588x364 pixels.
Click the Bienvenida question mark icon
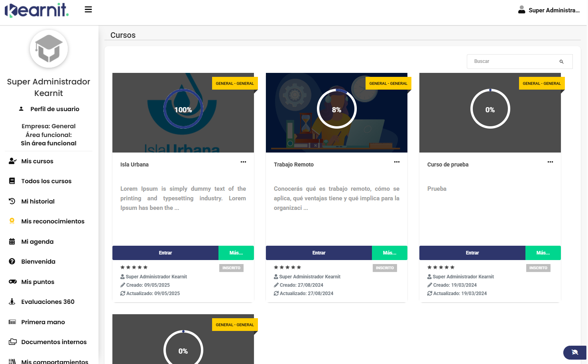pyautogui.click(x=12, y=261)
